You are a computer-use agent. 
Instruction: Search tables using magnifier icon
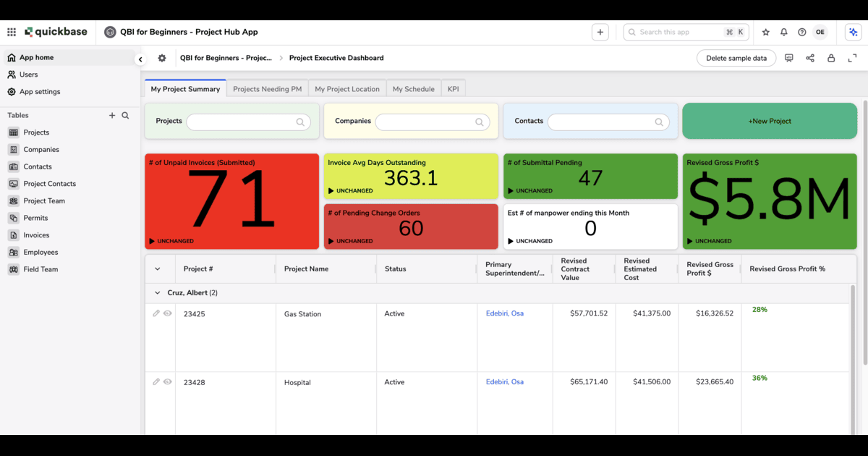[x=125, y=115]
